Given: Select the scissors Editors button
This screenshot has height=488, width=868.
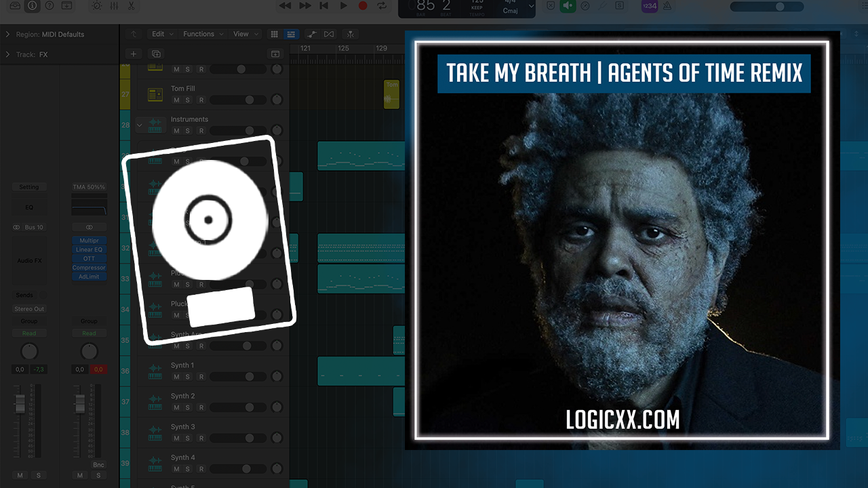Looking at the screenshot, I should 131,5.
